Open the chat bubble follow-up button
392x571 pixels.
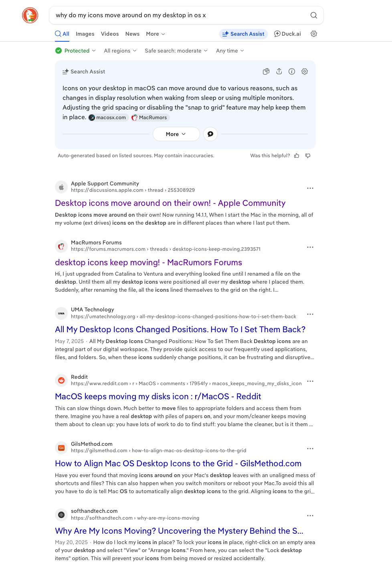(x=210, y=134)
